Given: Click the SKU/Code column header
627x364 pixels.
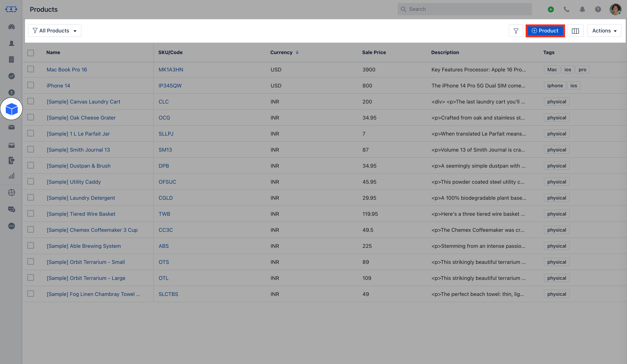Looking at the screenshot, I should click(170, 52).
